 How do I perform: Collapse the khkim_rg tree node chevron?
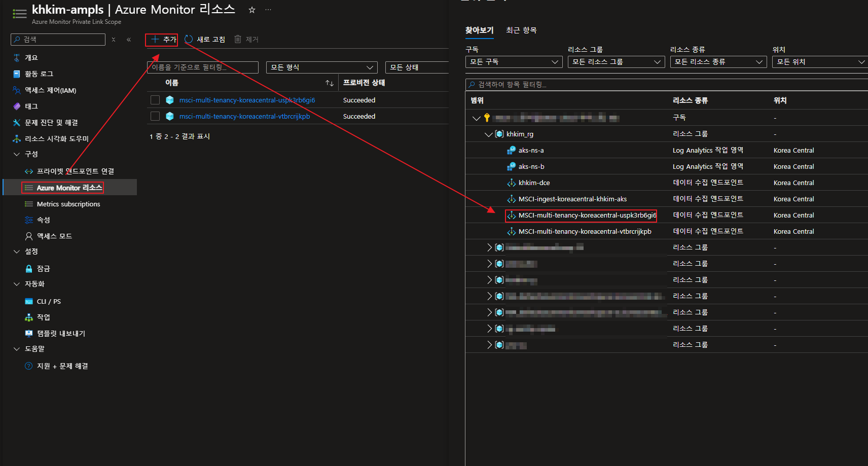point(489,134)
